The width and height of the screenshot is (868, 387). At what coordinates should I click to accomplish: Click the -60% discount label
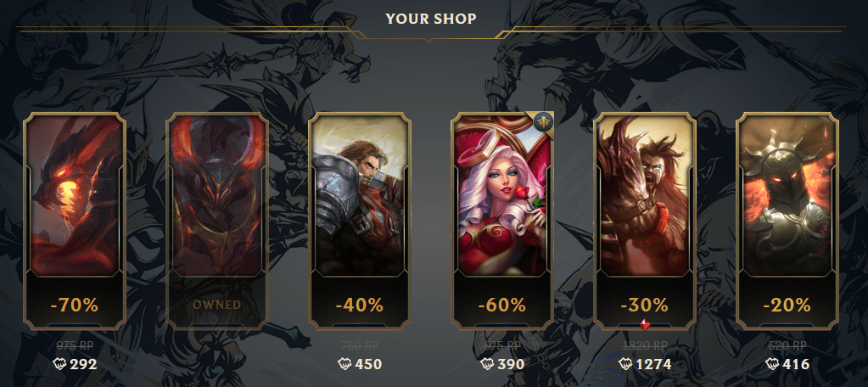pyautogui.click(x=502, y=305)
